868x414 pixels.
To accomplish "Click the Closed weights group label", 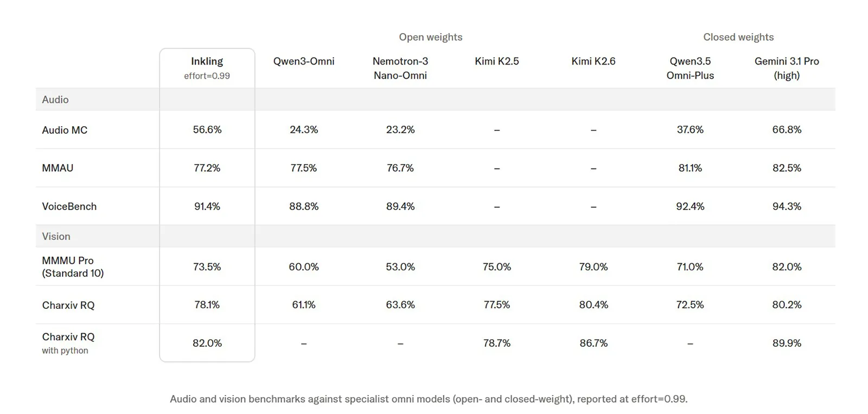I will click(738, 37).
